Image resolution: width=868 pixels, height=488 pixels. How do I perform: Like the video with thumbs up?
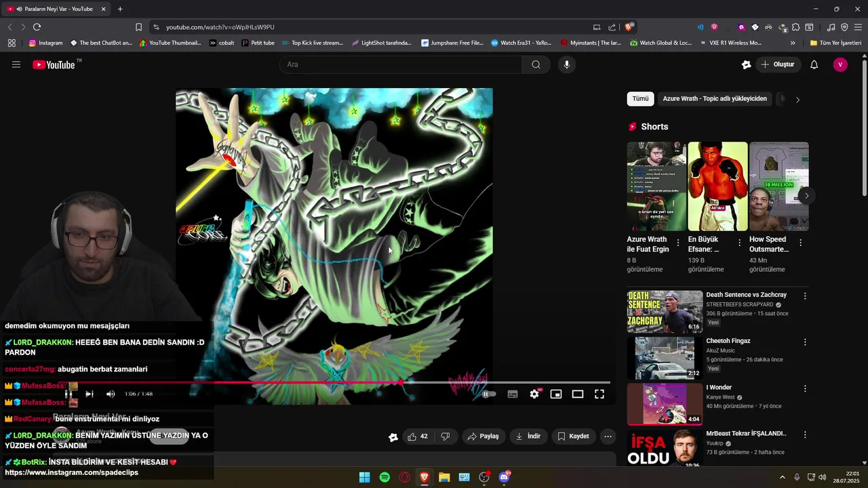pyautogui.click(x=418, y=436)
